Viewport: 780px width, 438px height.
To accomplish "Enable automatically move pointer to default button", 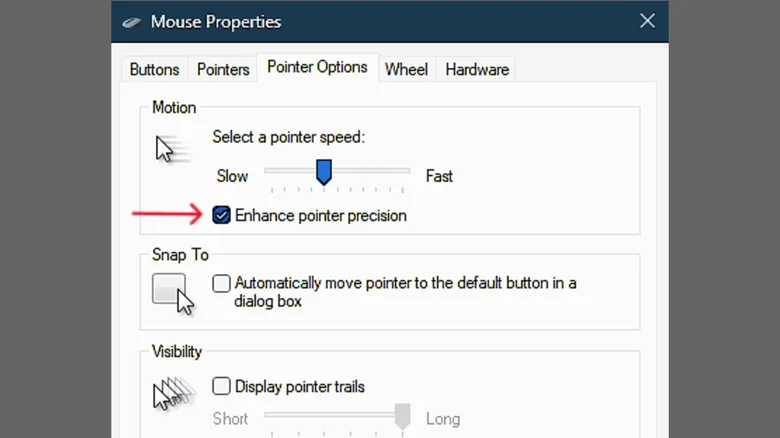I will [x=221, y=283].
